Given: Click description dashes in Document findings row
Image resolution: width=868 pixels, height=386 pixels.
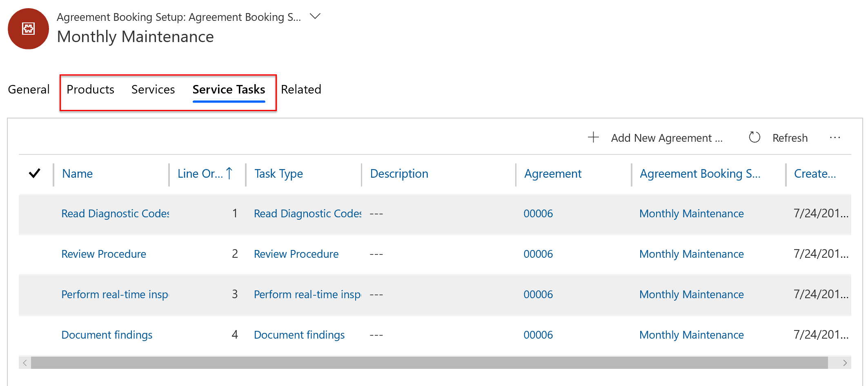Looking at the screenshot, I should pos(376,335).
